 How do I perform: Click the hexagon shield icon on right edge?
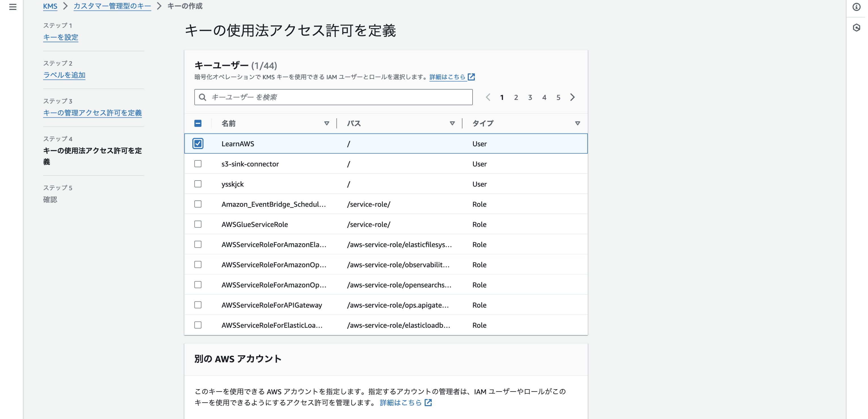pyautogui.click(x=856, y=27)
